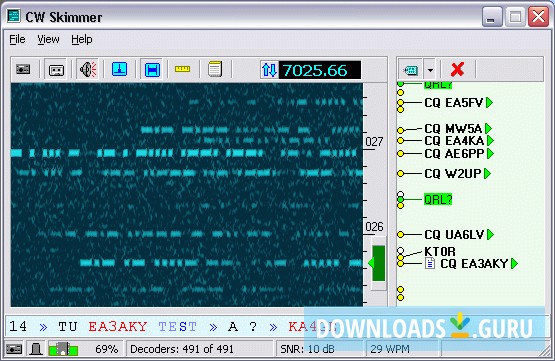Viewport: 555px width, 361px height.
Task: Click green arrow next to CQ EA3AKY
Action: tap(514, 264)
